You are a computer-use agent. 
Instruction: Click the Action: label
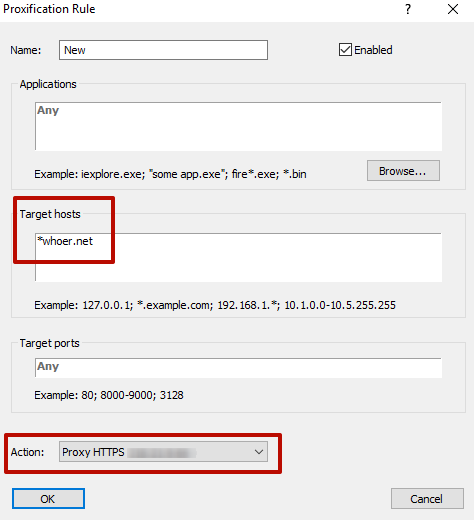[x=27, y=452]
